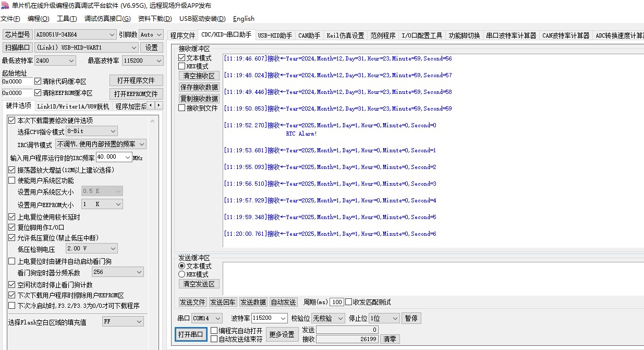This screenshot has height=350, width=644.
Task: Open the USB-HID-UART1 port dropdown
Action: [x=86, y=47]
